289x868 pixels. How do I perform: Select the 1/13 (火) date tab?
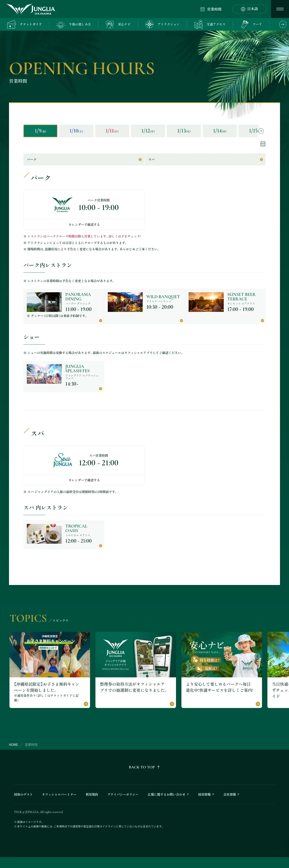184,131
